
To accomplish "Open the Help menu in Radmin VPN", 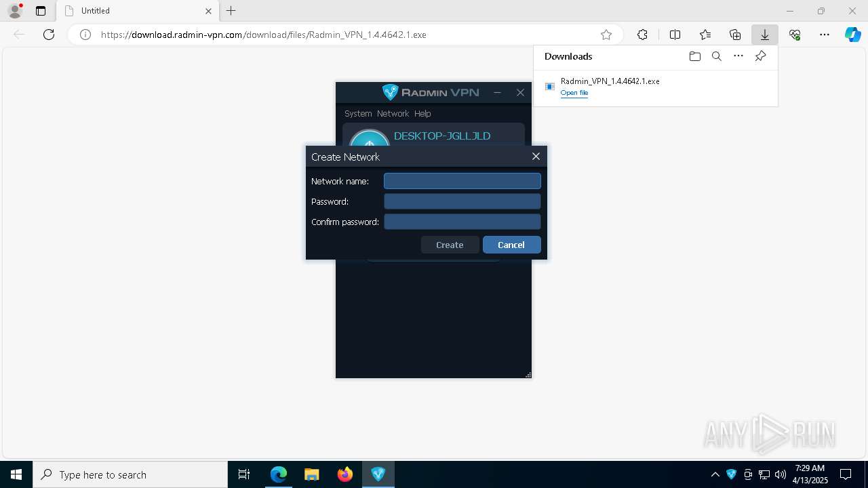I will pyautogui.click(x=422, y=113).
